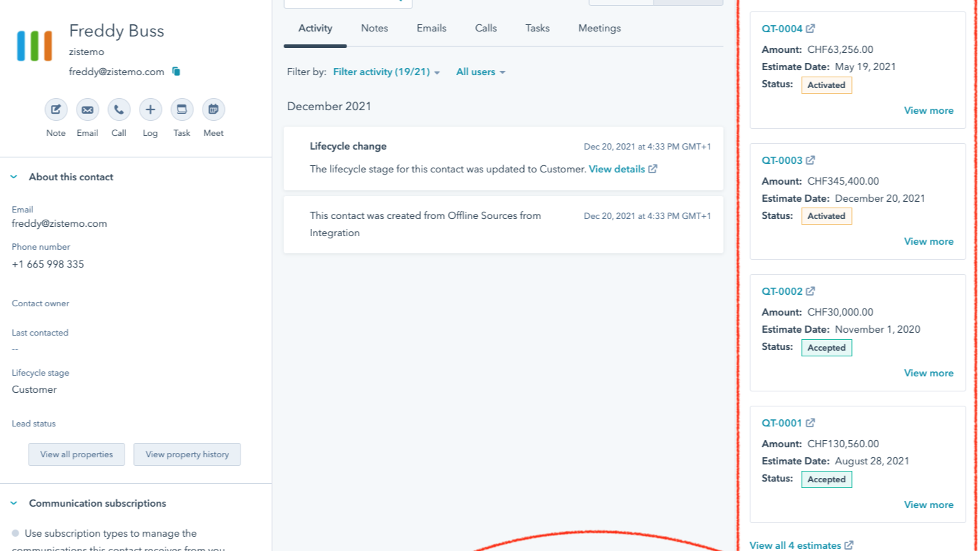980x551 pixels.
Task: Open View all 4 estimates link
Action: (x=801, y=545)
